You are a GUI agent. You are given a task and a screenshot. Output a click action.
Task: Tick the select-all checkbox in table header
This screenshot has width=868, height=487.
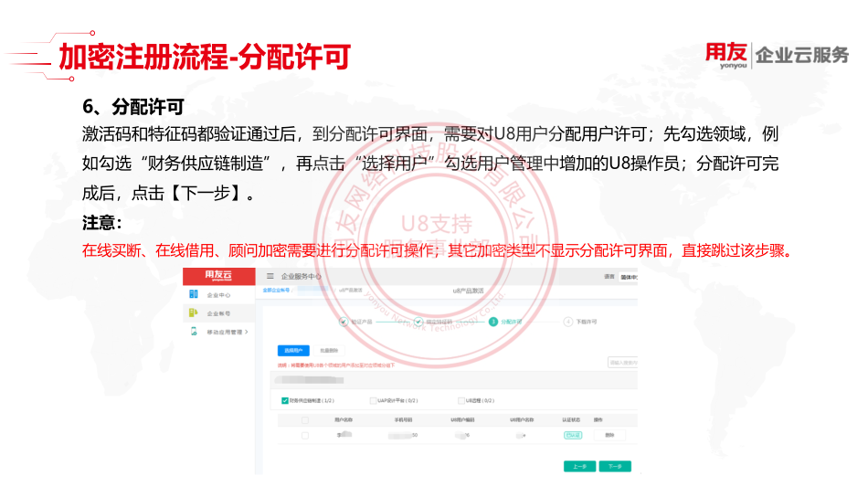coord(305,420)
